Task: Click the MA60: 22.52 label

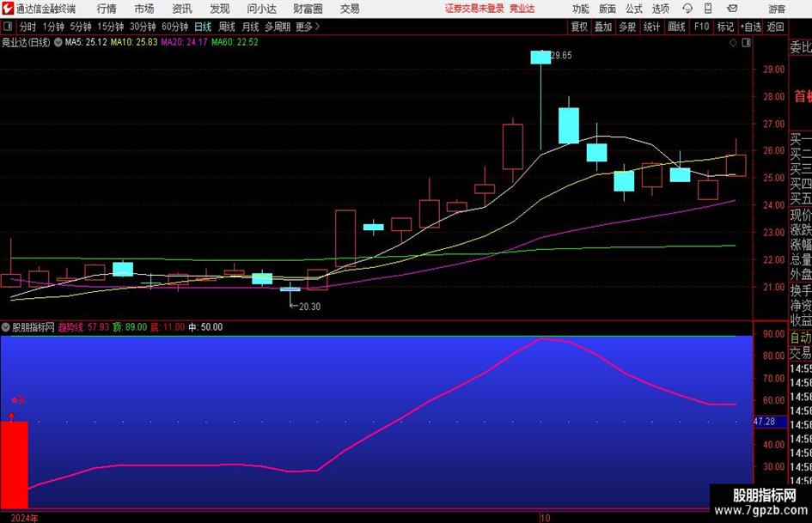Action: pyautogui.click(x=235, y=42)
